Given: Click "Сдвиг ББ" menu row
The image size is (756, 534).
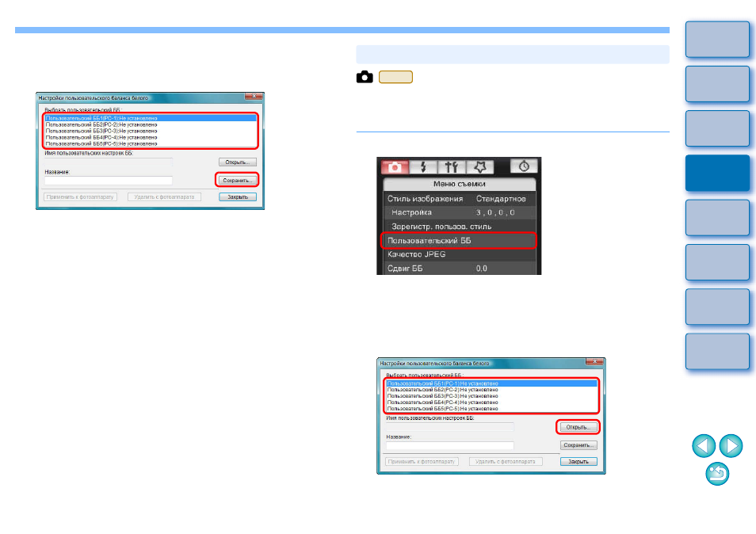Looking at the screenshot, I should click(459, 269).
